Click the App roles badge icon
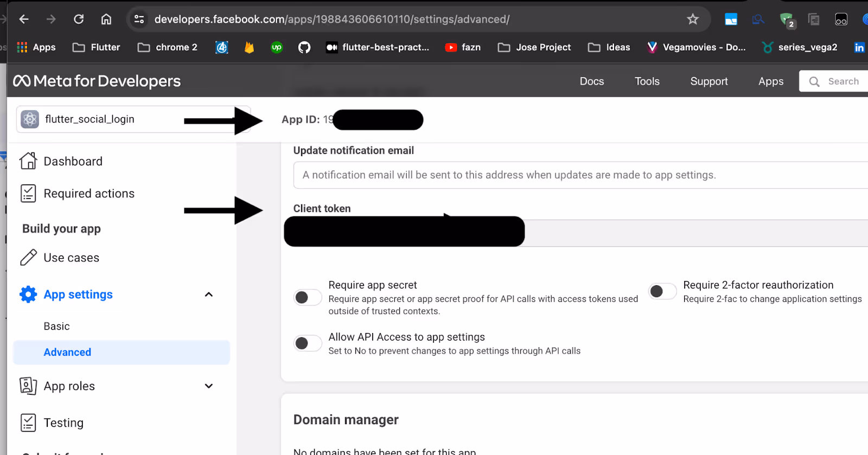Screen dimensions: 868x455 pos(28,386)
